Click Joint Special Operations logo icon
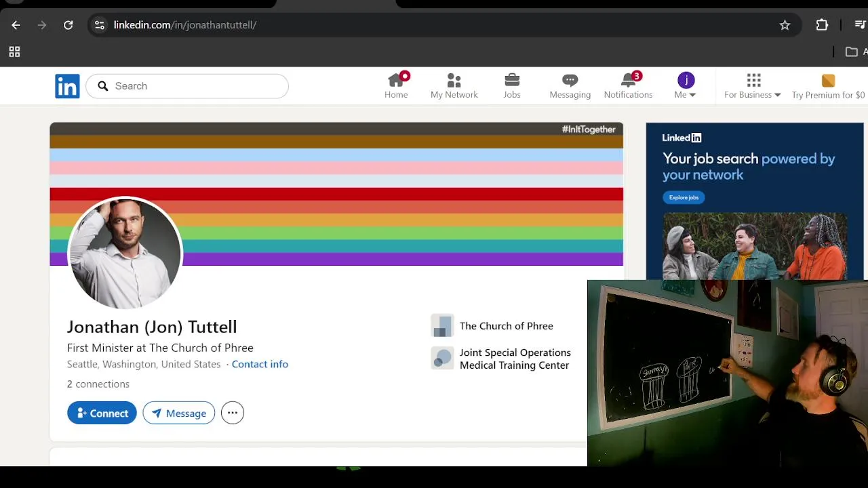The image size is (868, 488). click(x=442, y=359)
